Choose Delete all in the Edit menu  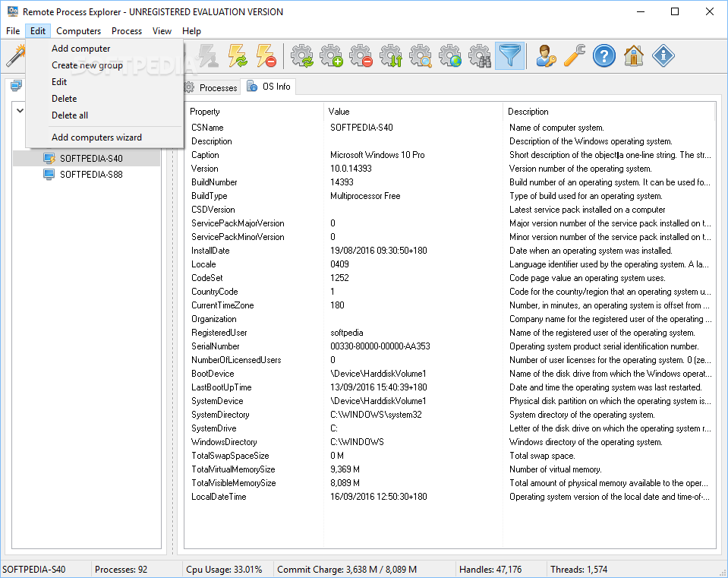point(105,115)
